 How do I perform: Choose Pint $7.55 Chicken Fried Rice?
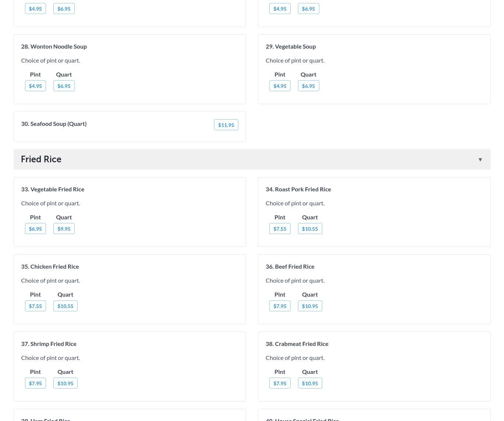[35, 306]
